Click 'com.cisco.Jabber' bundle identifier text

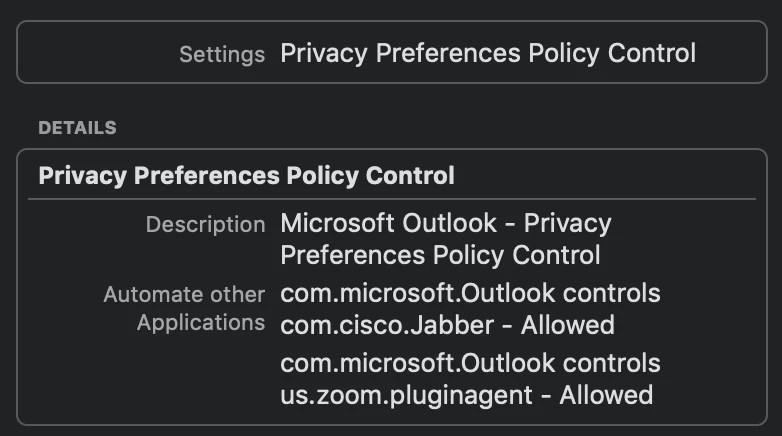pyautogui.click(x=387, y=325)
